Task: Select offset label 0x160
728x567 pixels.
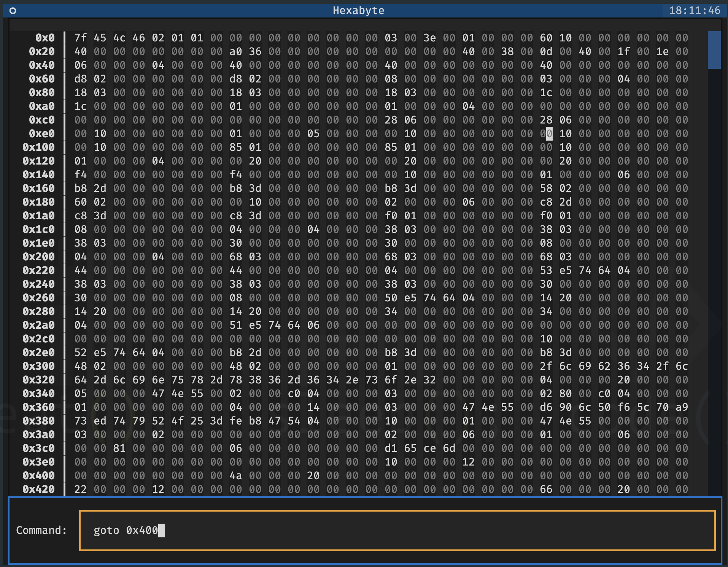Action: [39, 188]
